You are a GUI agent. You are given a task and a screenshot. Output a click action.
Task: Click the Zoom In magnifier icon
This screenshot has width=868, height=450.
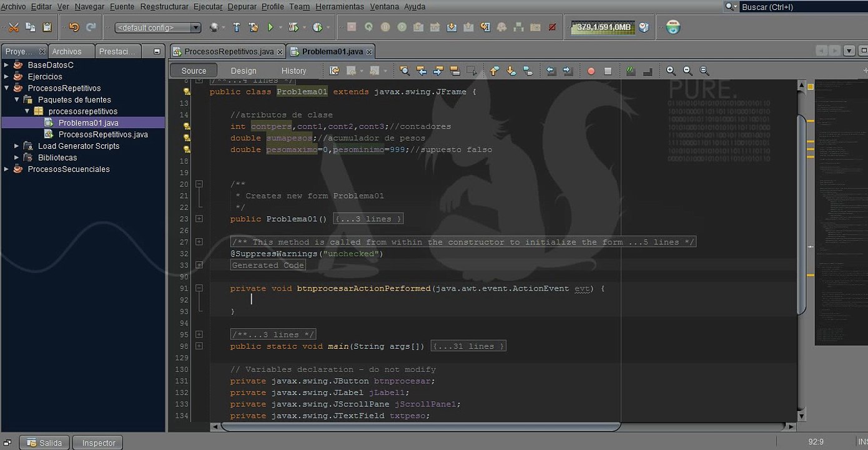click(x=671, y=71)
